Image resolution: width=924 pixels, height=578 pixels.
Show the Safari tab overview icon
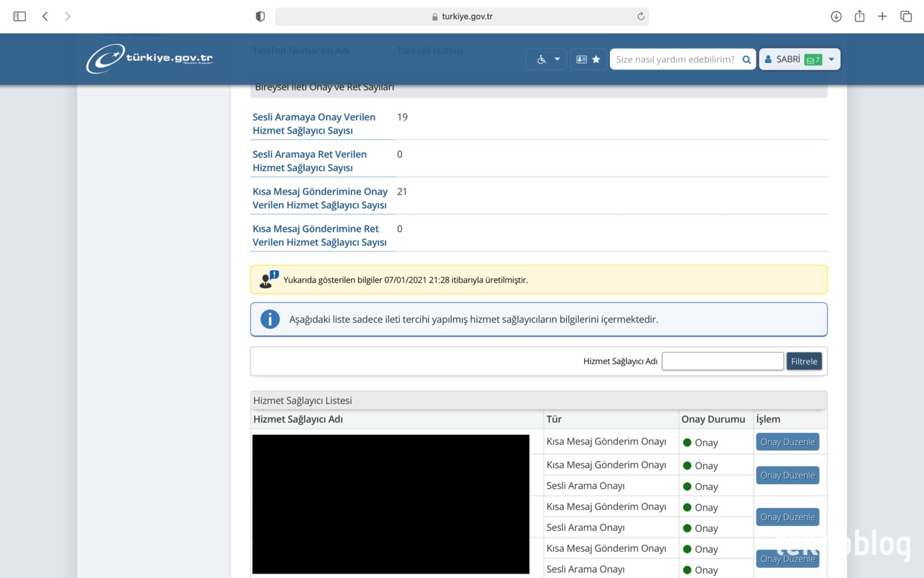point(906,16)
